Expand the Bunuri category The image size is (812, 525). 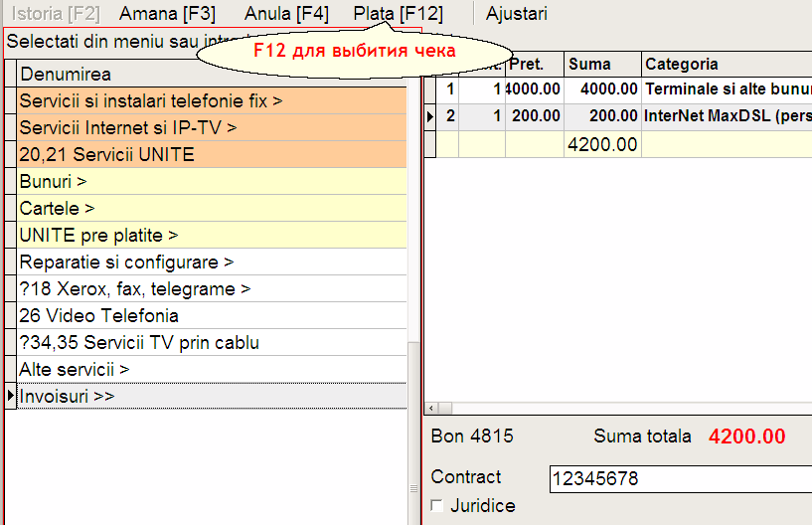(x=212, y=181)
